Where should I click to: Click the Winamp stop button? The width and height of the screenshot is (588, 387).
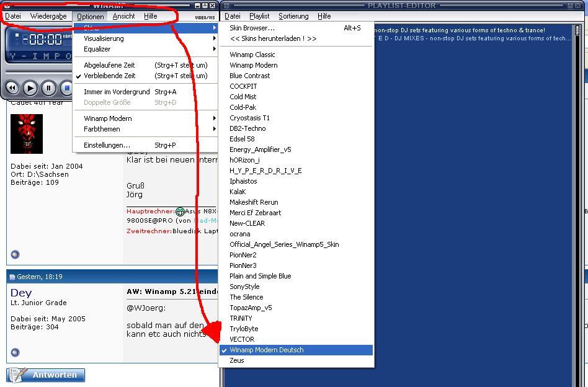coord(66,88)
